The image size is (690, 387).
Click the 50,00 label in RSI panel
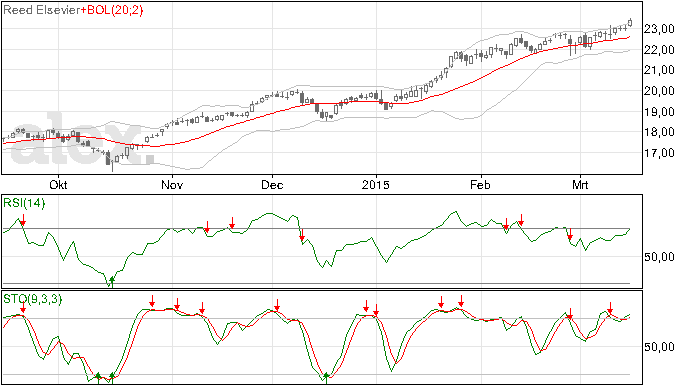(659, 257)
